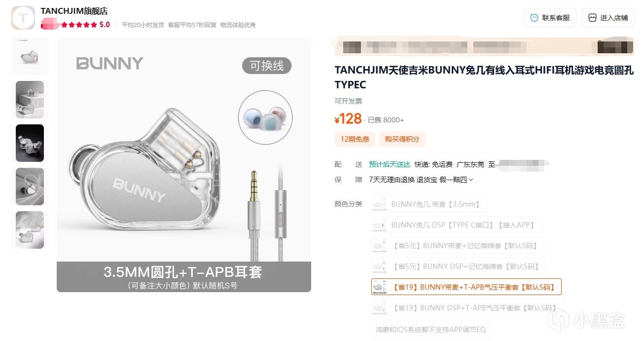Viewport: 644px width, 341px height.
Task: Click the 12期免息 installment tag
Action: click(355, 139)
